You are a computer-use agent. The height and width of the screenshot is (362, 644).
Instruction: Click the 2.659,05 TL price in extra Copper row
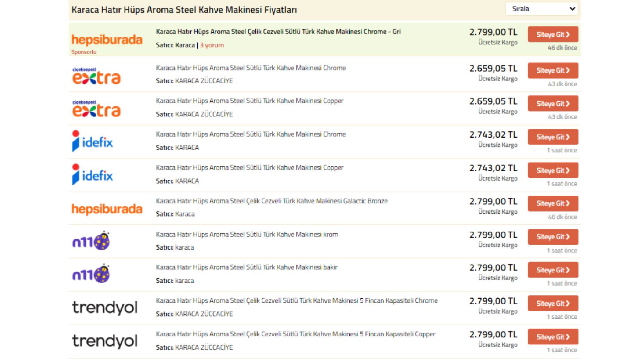[x=493, y=101]
